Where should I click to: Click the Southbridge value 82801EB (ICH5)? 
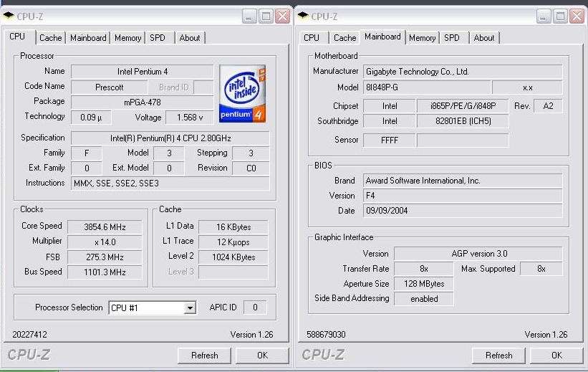(x=463, y=121)
